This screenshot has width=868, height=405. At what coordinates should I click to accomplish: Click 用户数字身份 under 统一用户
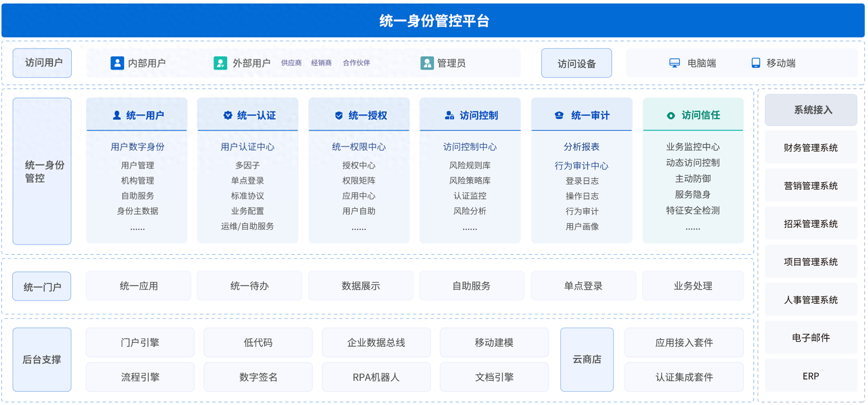pos(138,147)
